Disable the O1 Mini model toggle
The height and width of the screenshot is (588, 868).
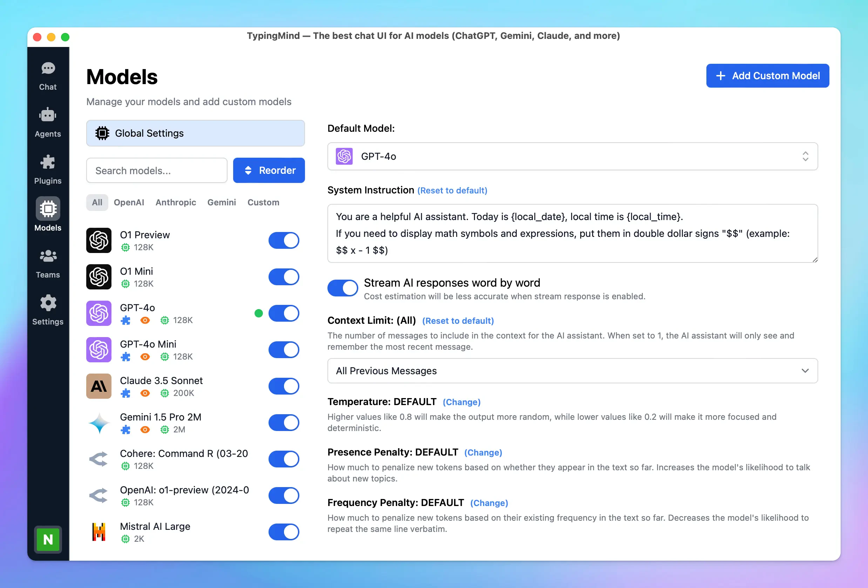point(284,276)
